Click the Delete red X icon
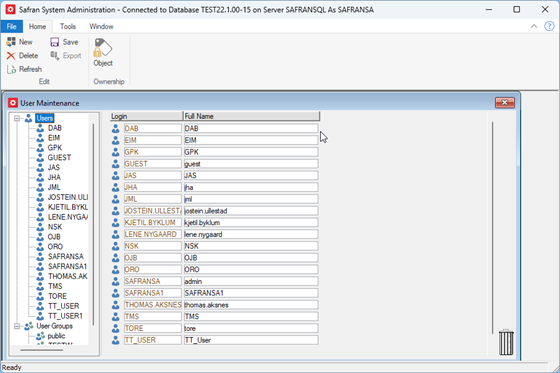Screen dimensions: 560x373 pos(11,56)
